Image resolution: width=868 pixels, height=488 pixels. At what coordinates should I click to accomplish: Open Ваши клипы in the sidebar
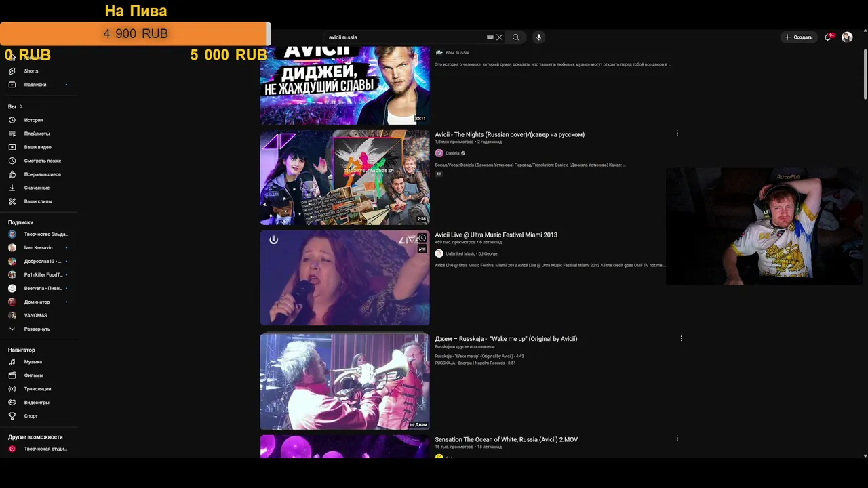pyautogui.click(x=38, y=201)
